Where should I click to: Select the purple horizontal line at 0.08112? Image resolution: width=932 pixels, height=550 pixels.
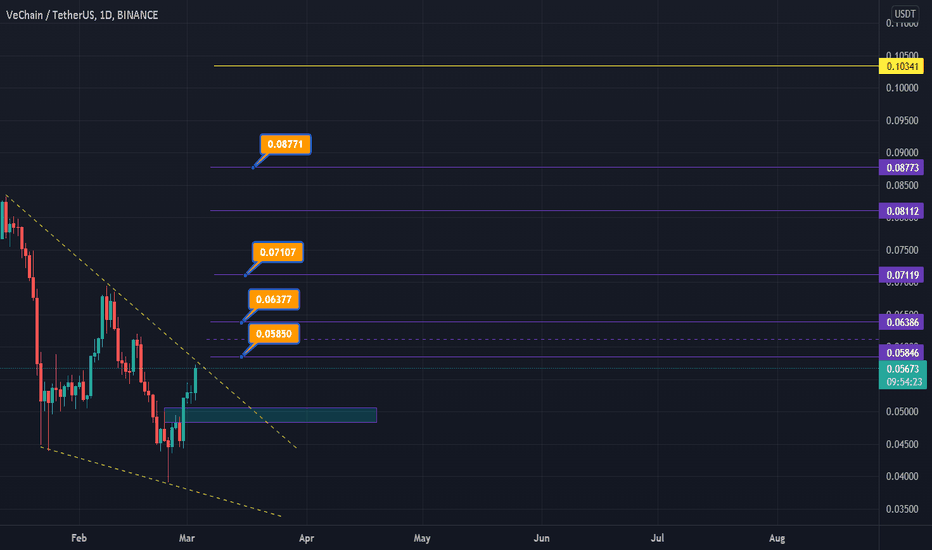click(x=544, y=210)
